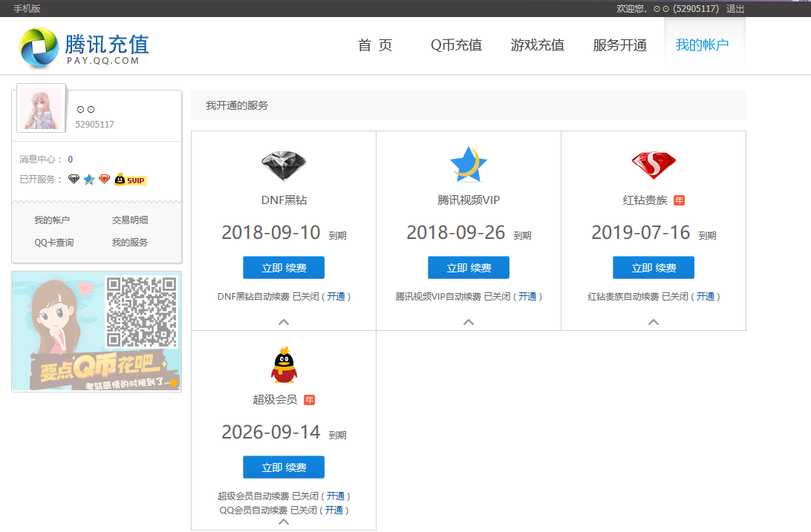Collapse the 超级会员 card with its chevron
This screenshot has width=811, height=532.
pyautogui.click(x=284, y=522)
